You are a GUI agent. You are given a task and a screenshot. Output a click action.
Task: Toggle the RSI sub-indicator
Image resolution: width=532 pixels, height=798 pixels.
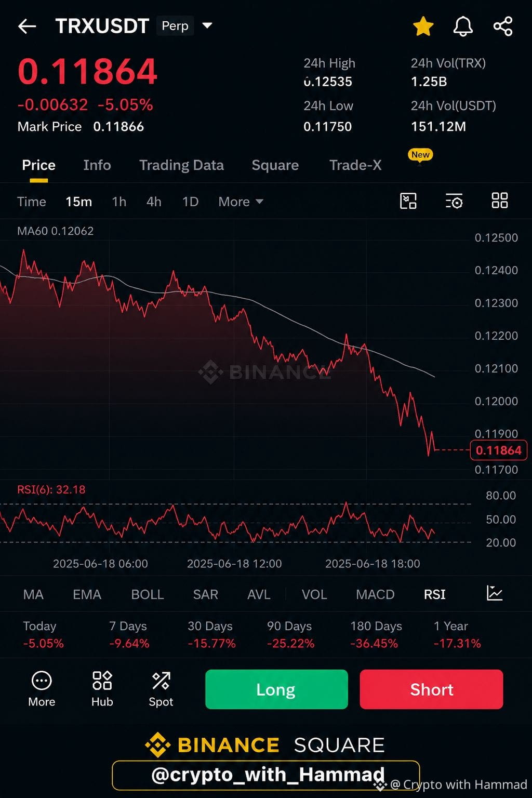pyautogui.click(x=435, y=594)
